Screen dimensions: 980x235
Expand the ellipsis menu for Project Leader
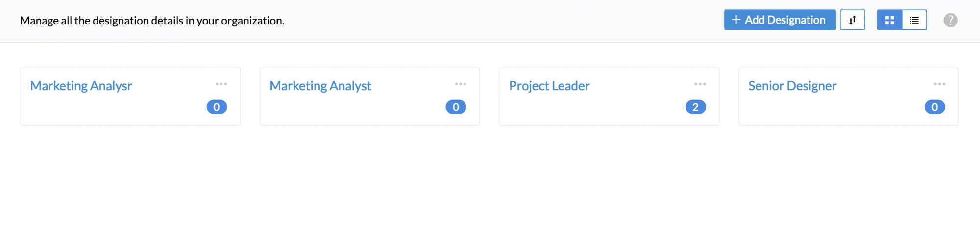[x=700, y=84]
